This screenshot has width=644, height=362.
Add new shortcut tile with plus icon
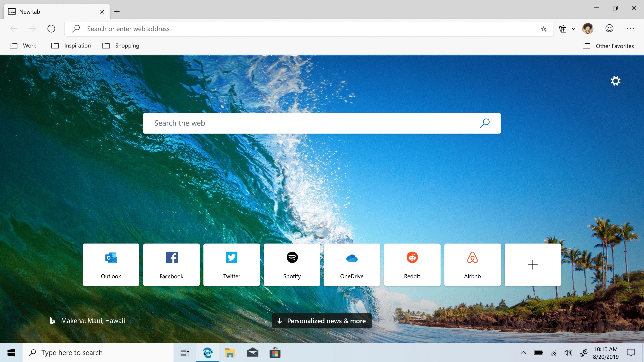tap(532, 264)
